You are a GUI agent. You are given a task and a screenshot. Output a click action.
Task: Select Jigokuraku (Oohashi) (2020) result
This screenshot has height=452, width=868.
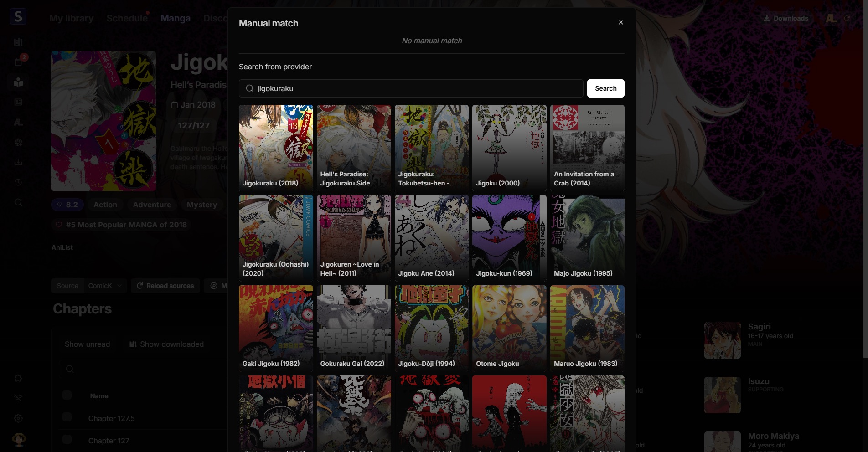(276, 238)
